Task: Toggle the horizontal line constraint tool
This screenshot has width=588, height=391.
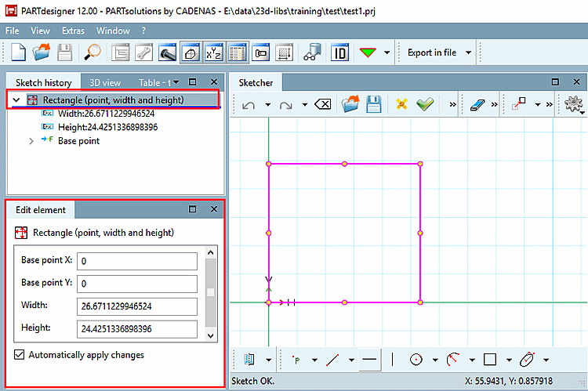Action: pyautogui.click(x=370, y=360)
